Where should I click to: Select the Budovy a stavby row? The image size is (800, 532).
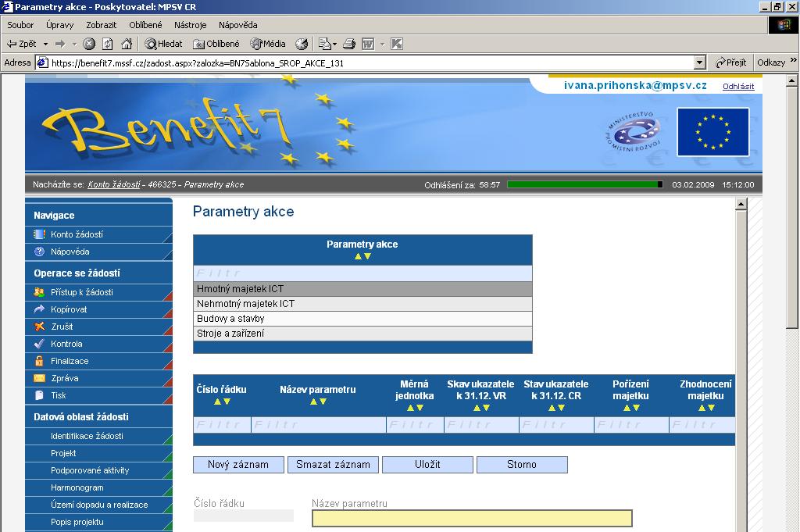(x=362, y=318)
